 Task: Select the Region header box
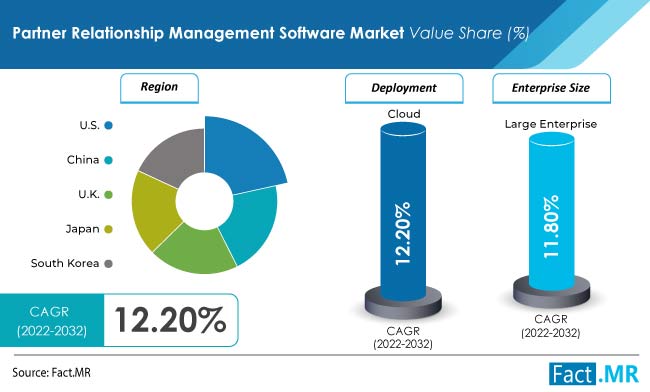click(x=159, y=88)
